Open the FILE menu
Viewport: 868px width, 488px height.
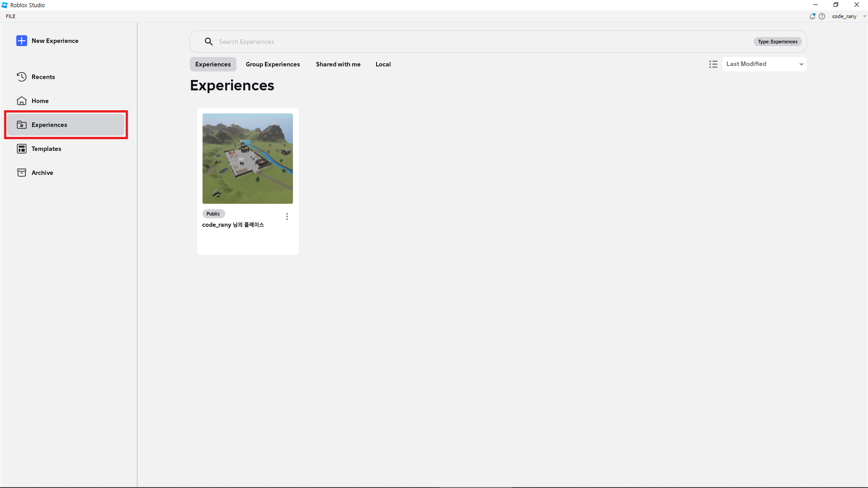[11, 16]
